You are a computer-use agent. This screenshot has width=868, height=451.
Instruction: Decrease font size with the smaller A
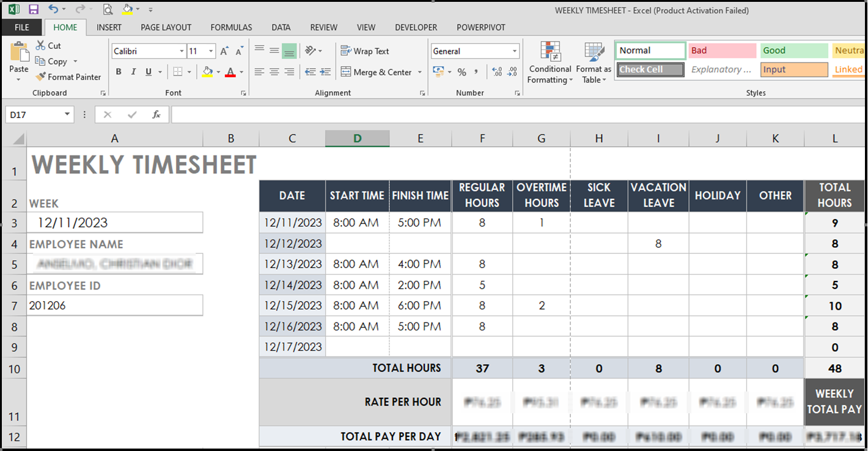click(x=239, y=51)
